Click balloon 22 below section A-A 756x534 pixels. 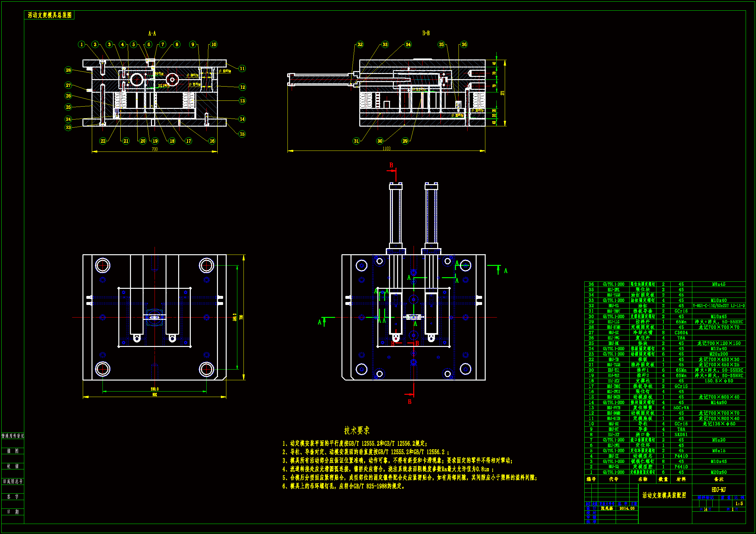click(x=103, y=141)
